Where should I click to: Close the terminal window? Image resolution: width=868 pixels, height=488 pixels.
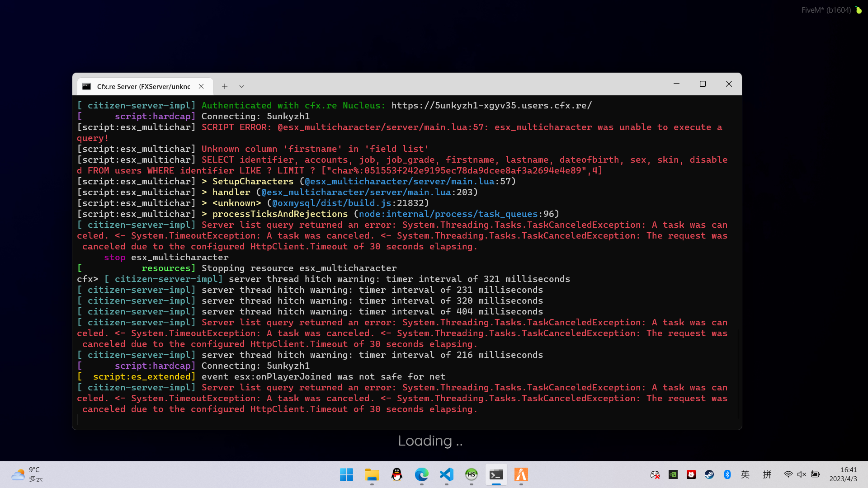click(x=729, y=84)
